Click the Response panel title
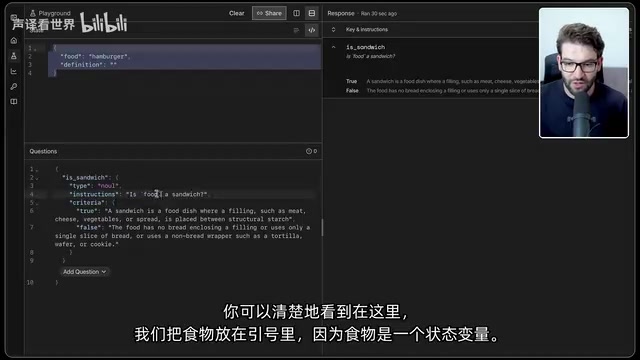 point(341,13)
